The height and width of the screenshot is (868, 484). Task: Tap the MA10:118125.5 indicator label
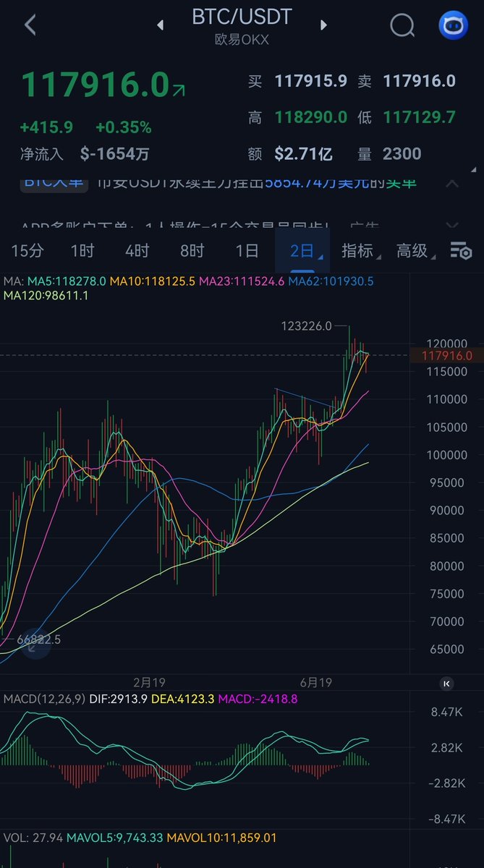[153, 281]
